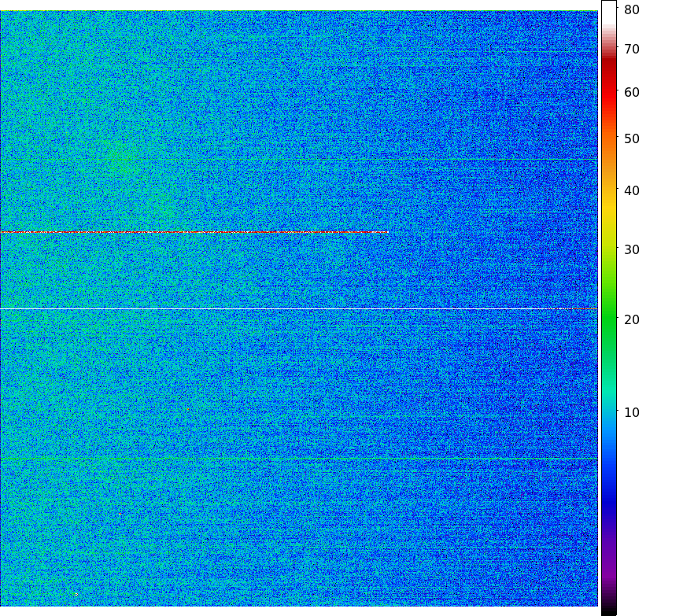
Task: Click the black bottom end of colorbar
Action: click(x=608, y=611)
